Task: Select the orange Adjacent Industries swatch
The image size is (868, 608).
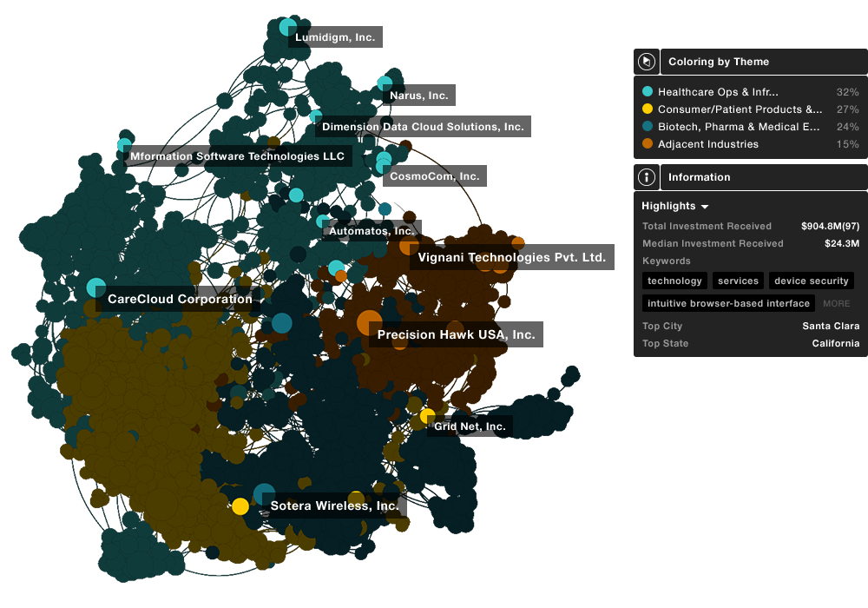Action: click(x=648, y=144)
